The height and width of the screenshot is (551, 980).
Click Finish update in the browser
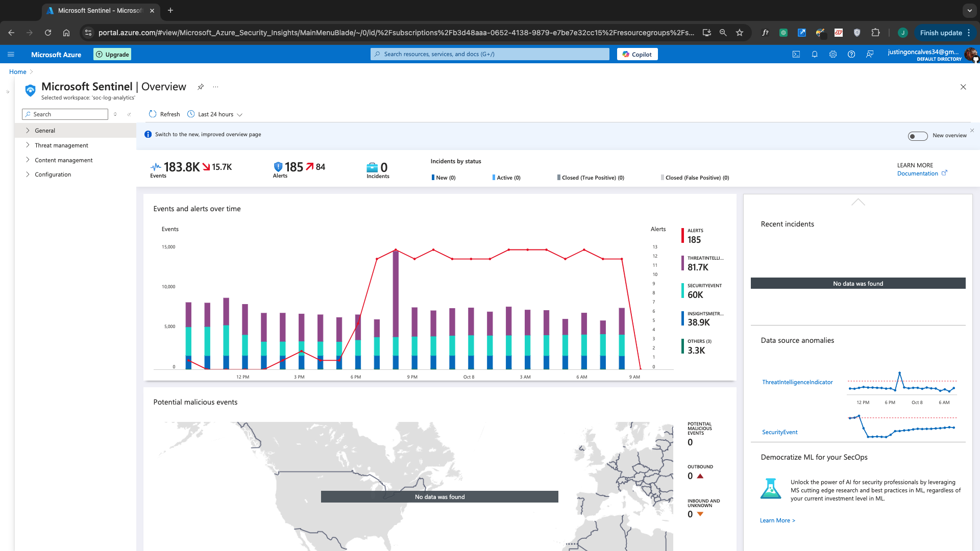tap(944, 33)
